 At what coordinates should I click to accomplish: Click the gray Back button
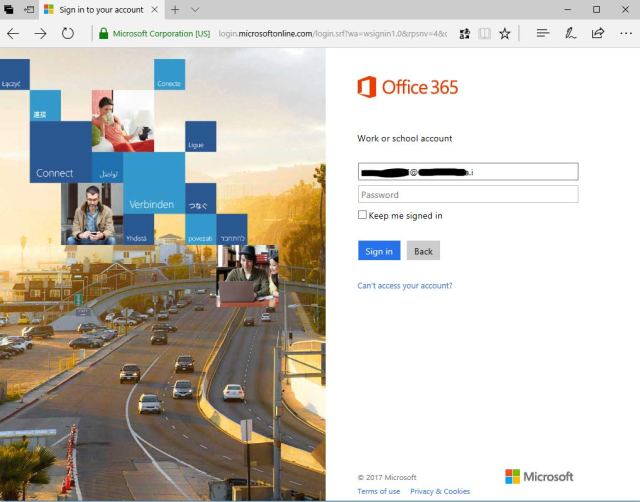pos(423,251)
